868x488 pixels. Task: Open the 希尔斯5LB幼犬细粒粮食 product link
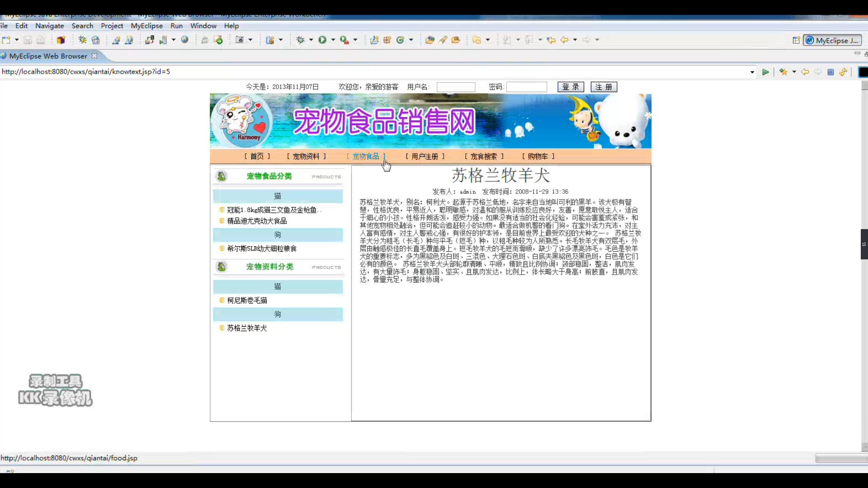click(x=262, y=249)
